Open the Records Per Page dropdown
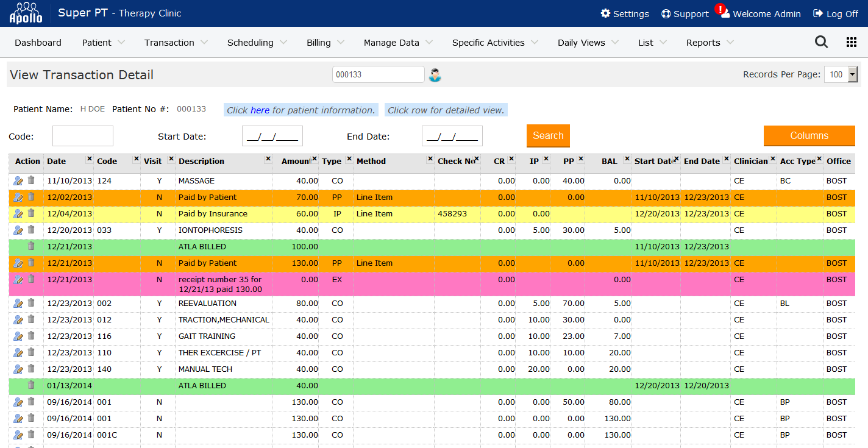868x448 pixels. point(841,74)
